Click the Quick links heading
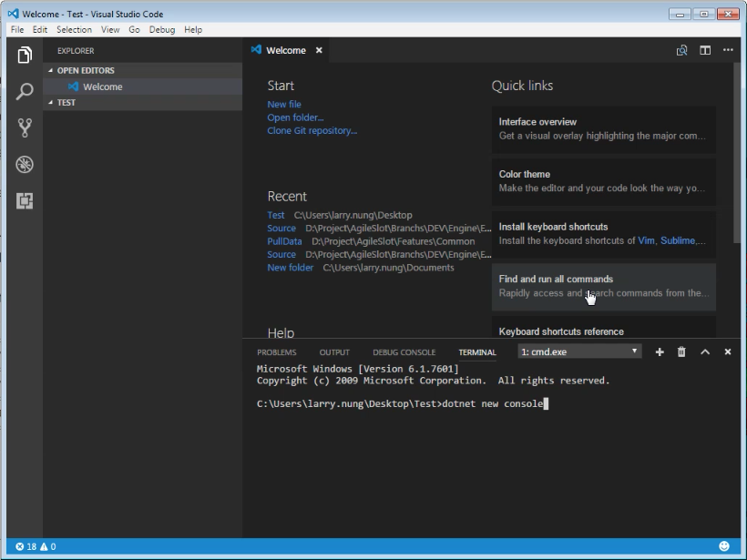Viewport: 747px width, 560px height. [x=522, y=86]
